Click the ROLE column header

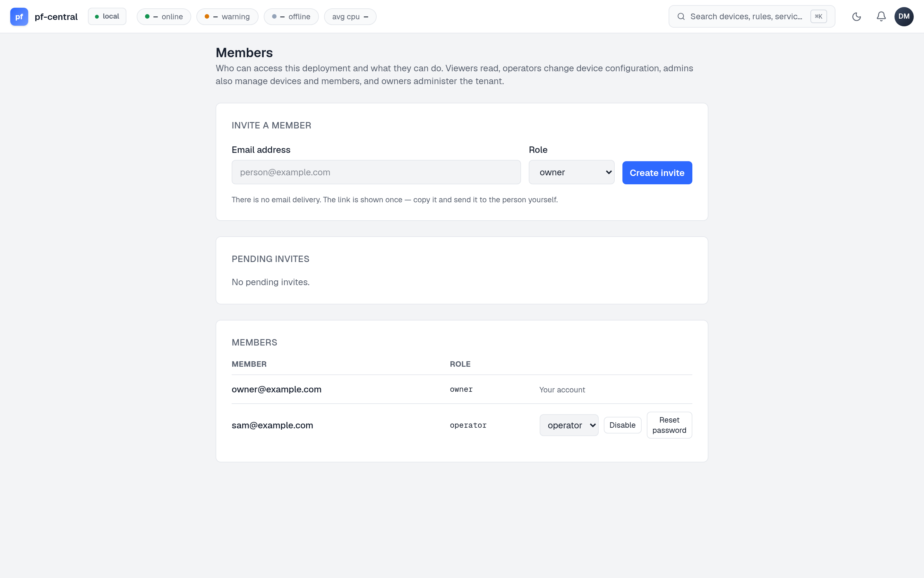[460, 364]
